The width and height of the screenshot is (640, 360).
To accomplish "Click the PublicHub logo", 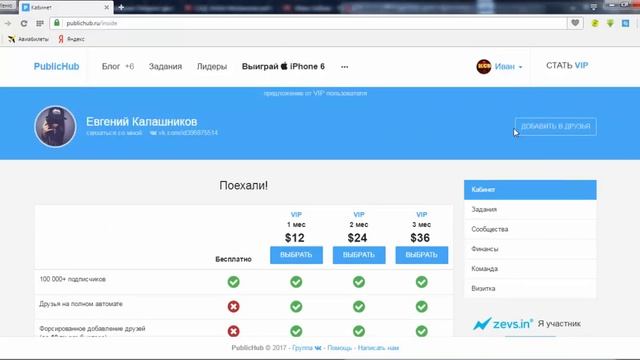I will pos(56,67).
